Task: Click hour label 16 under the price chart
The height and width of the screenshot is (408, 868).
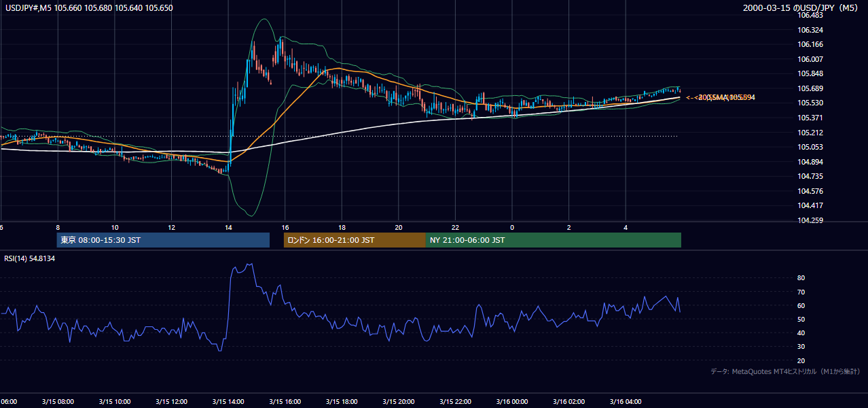Action: [x=285, y=227]
